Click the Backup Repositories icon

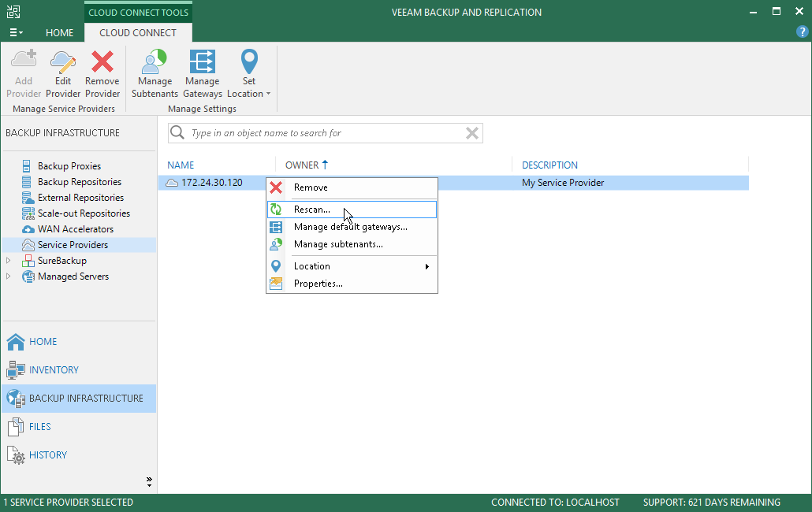tap(27, 182)
